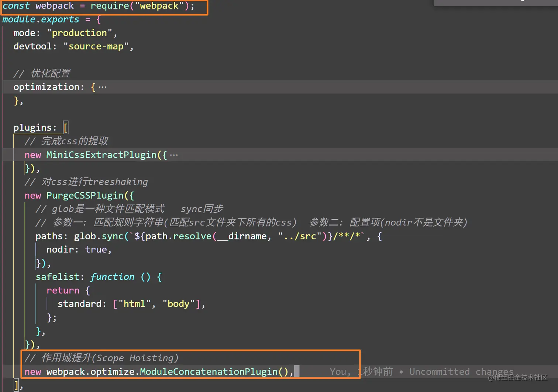Click comment about glob文件匹配模式
This screenshot has width=558, height=392.
click(129, 209)
